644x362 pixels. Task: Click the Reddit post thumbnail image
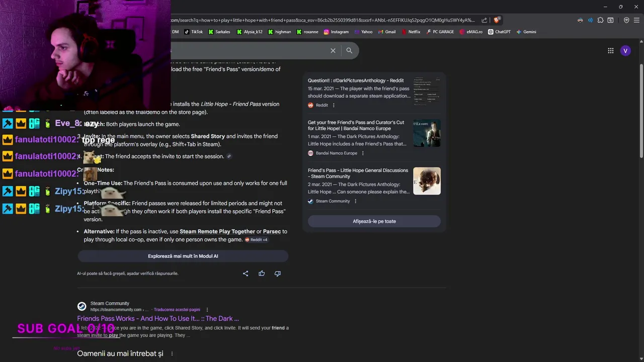pos(427,91)
